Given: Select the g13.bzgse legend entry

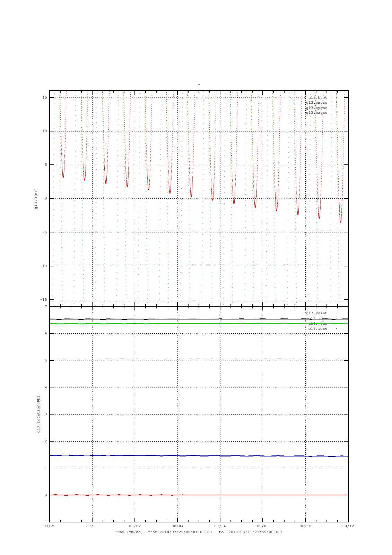Looking at the screenshot, I should click(316, 113).
